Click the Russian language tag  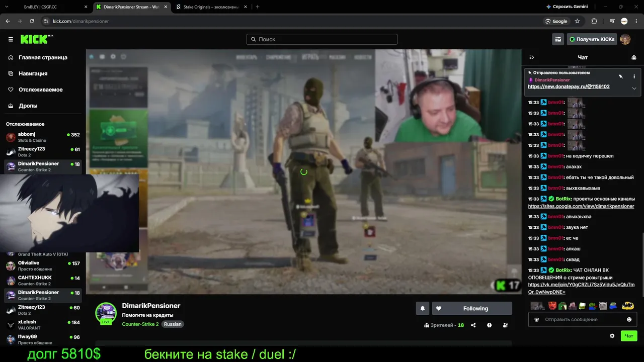173,324
